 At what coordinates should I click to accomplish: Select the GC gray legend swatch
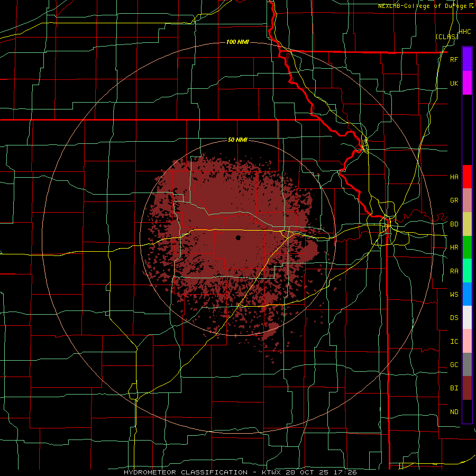(467, 364)
